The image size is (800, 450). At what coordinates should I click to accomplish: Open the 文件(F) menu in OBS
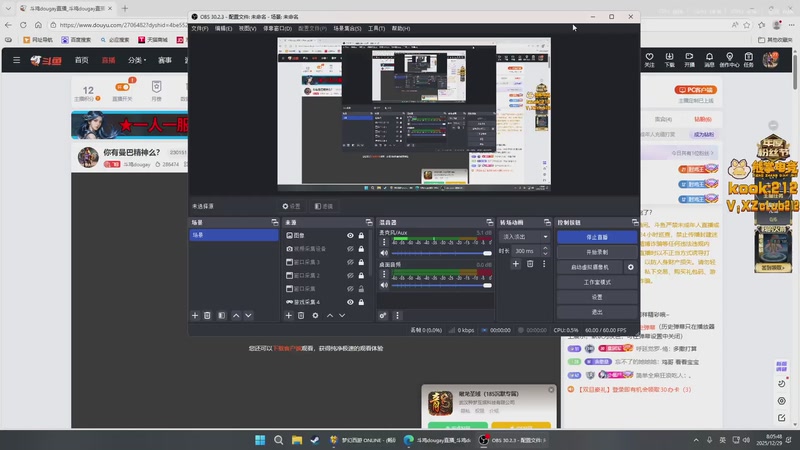click(199, 29)
